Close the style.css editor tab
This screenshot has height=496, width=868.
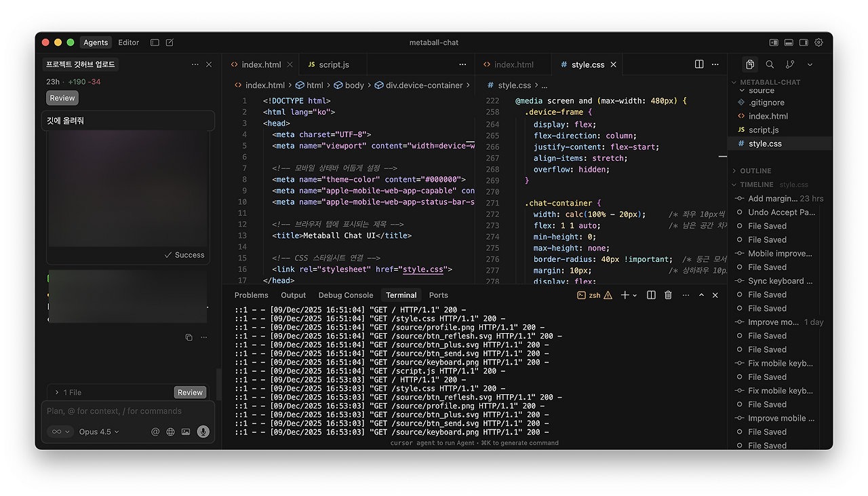[613, 64]
